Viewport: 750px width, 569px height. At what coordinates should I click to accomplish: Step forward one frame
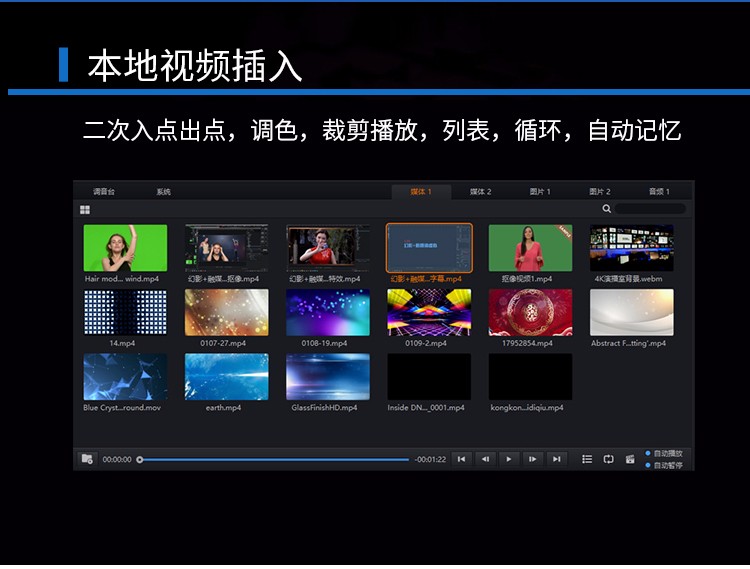[x=533, y=459]
